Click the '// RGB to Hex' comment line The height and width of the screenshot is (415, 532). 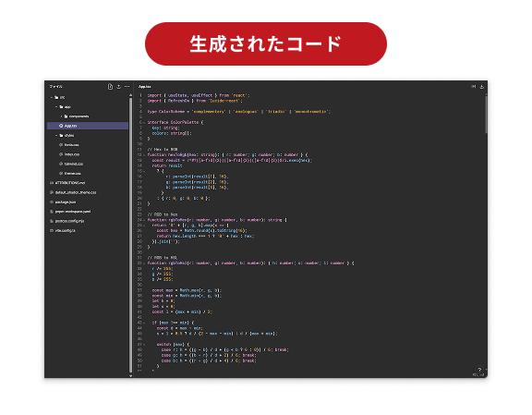coord(163,214)
